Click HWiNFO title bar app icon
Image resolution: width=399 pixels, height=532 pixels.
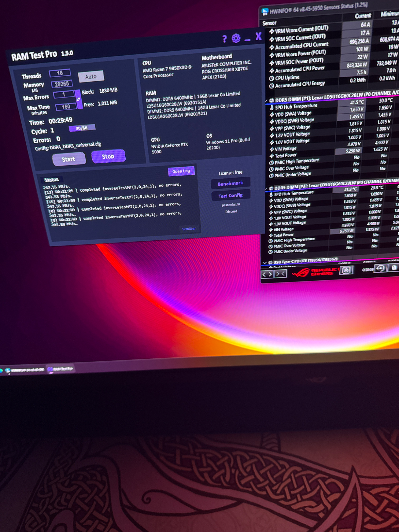pyautogui.click(x=265, y=12)
